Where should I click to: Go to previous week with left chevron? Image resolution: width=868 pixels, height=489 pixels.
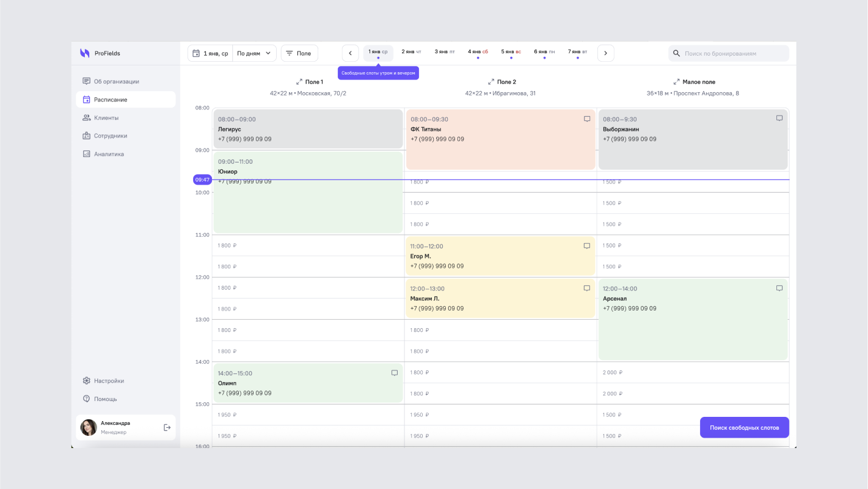pyautogui.click(x=350, y=53)
